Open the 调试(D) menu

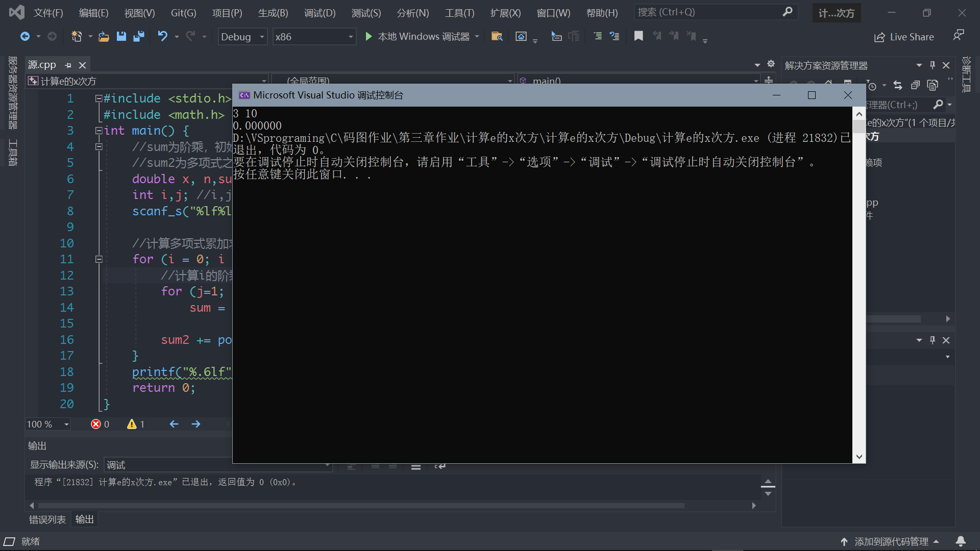point(320,13)
